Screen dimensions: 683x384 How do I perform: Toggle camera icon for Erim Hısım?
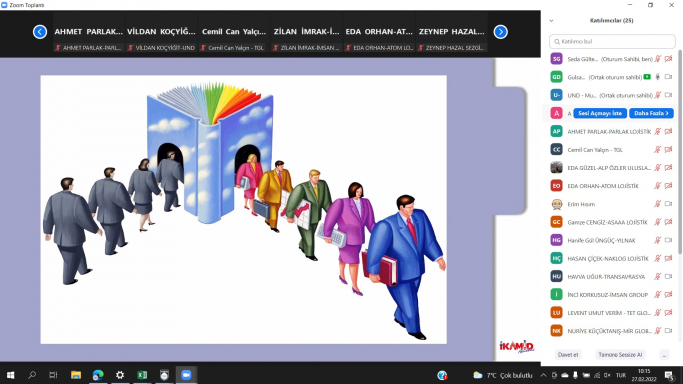tap(669, 204)
